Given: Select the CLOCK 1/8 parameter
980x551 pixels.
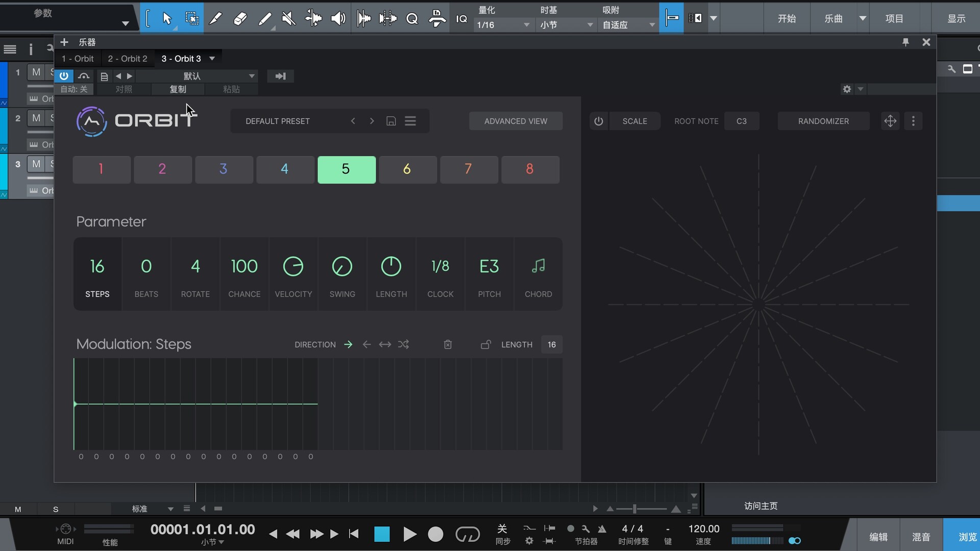Looking at the screenshot, I should click(x=440, y=274).
